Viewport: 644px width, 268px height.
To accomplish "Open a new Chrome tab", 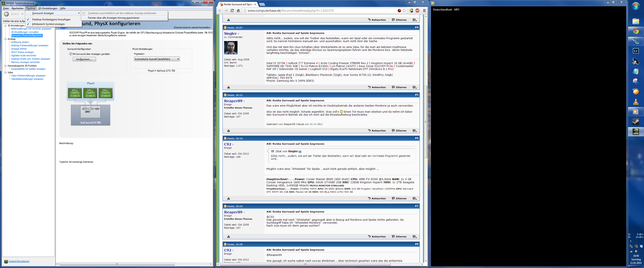I will tap(262, 4).
